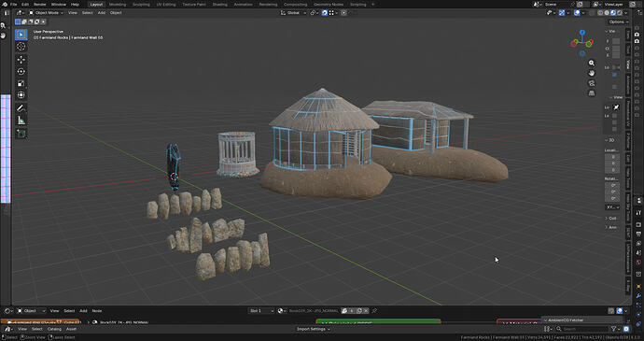Select the Transform tool
The width and height of the screenshot is (644, 341).
pyautogui.click(x=21, y=95)
